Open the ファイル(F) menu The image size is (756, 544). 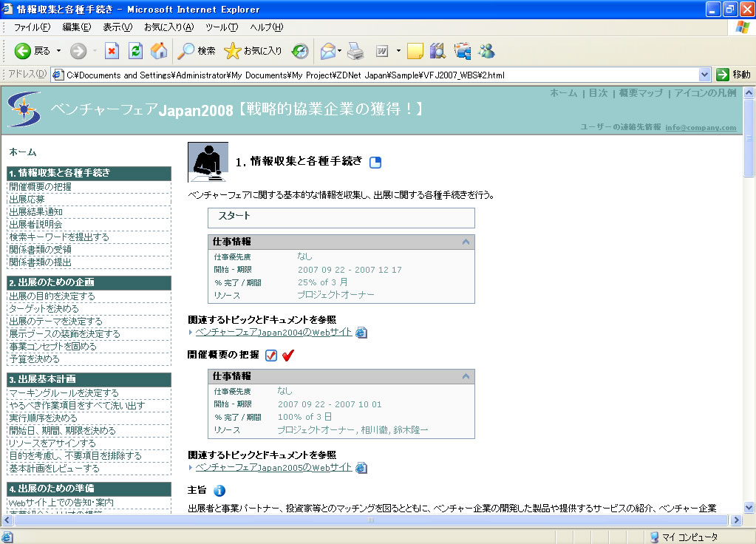click(32, 27)
